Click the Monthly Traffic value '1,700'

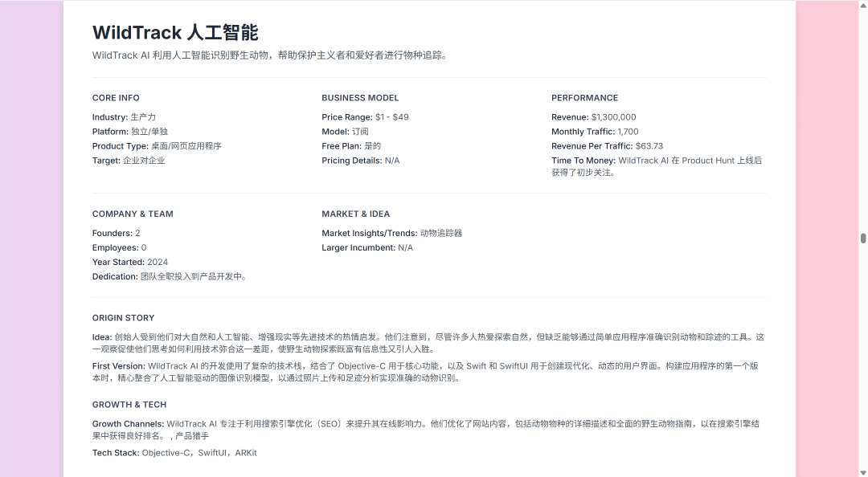click(628, 132)
